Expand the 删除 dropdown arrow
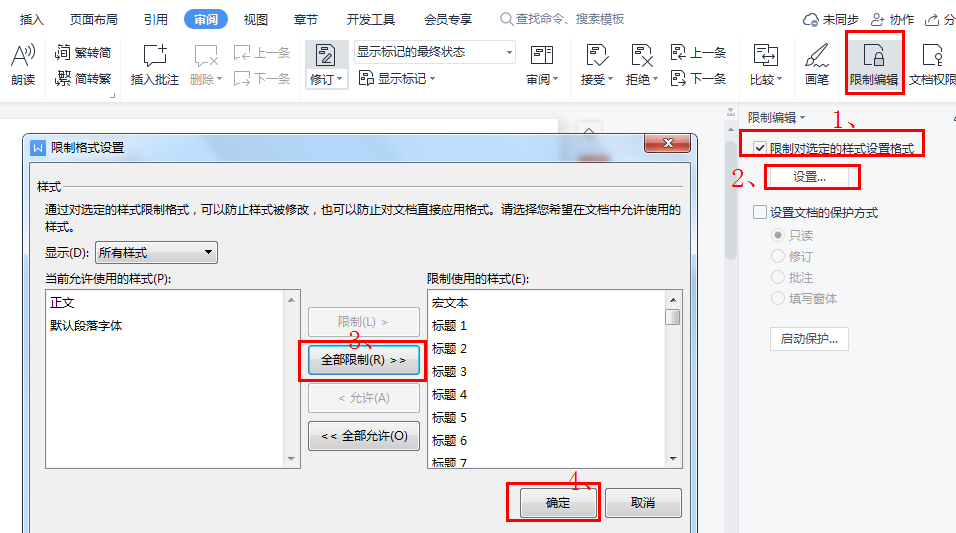 pos(219,79)
